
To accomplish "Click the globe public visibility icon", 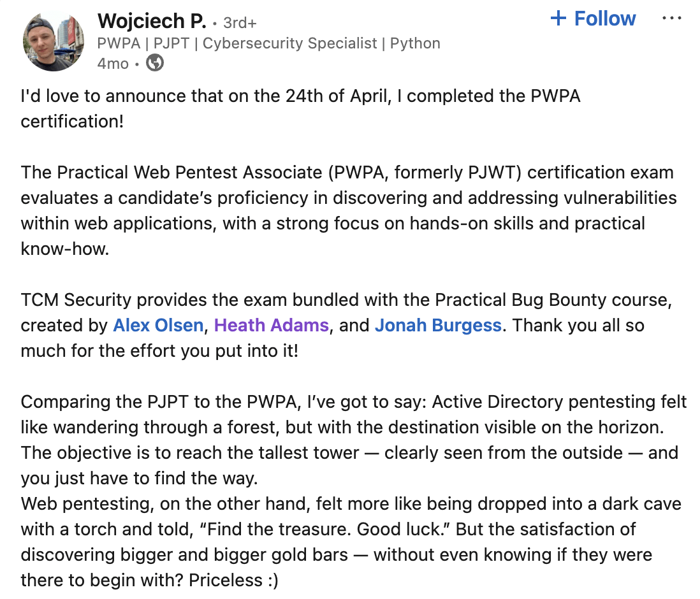I will pyautogui.click(x=155, y=63).
